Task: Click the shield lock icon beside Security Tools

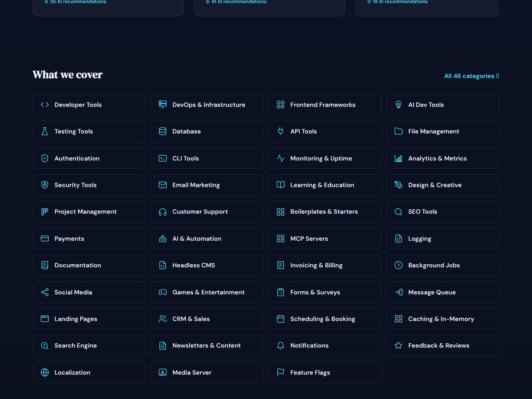Action: [45, 185]
